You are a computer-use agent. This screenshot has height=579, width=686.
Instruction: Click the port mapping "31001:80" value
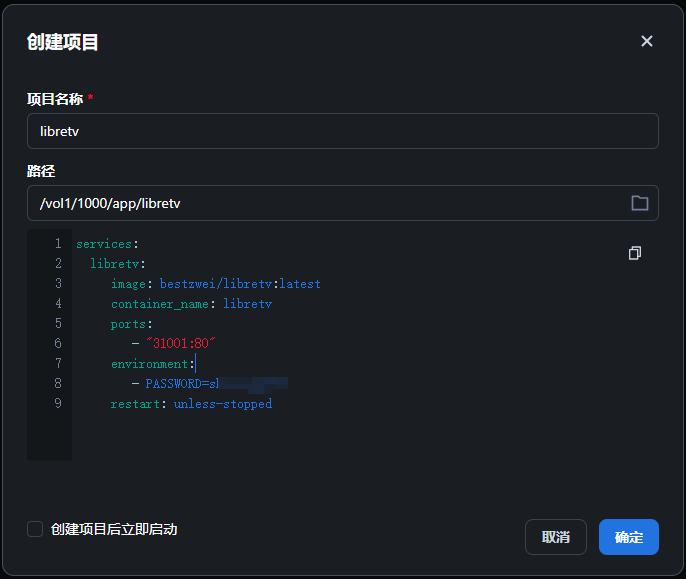click(181, 344)
